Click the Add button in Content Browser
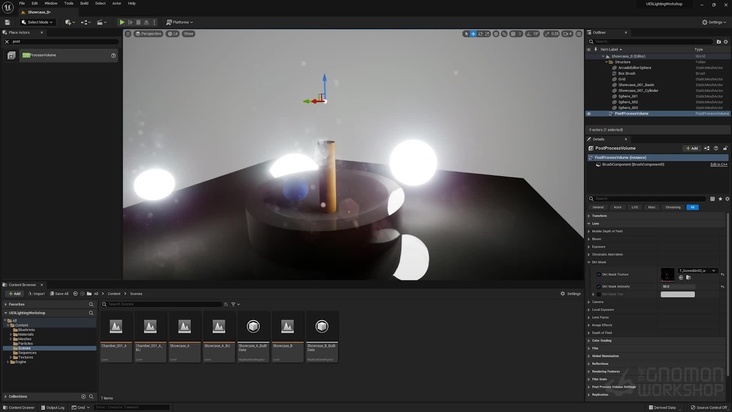Screen dimensions: 732x412 [13, 294]
